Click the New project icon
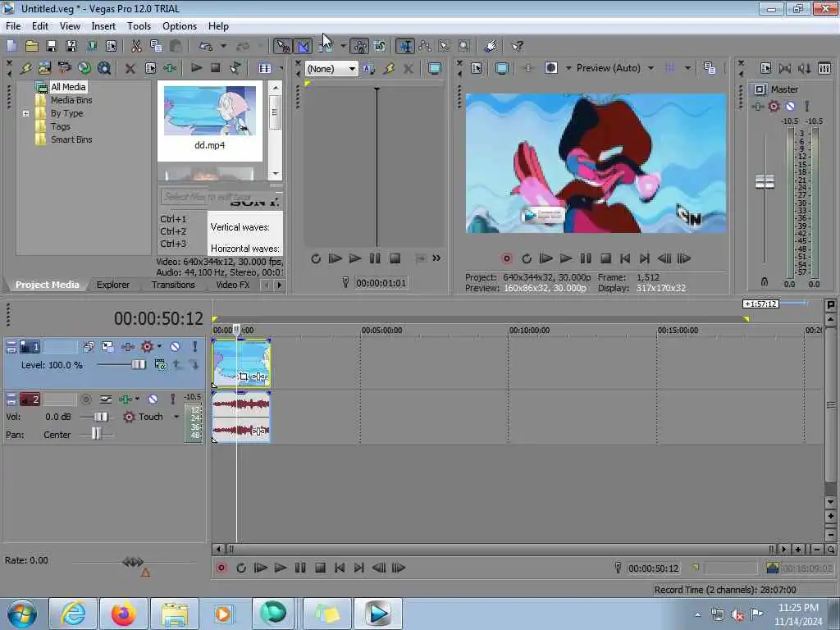The width and height of the screenshot is (840, 630). (11, 46)
